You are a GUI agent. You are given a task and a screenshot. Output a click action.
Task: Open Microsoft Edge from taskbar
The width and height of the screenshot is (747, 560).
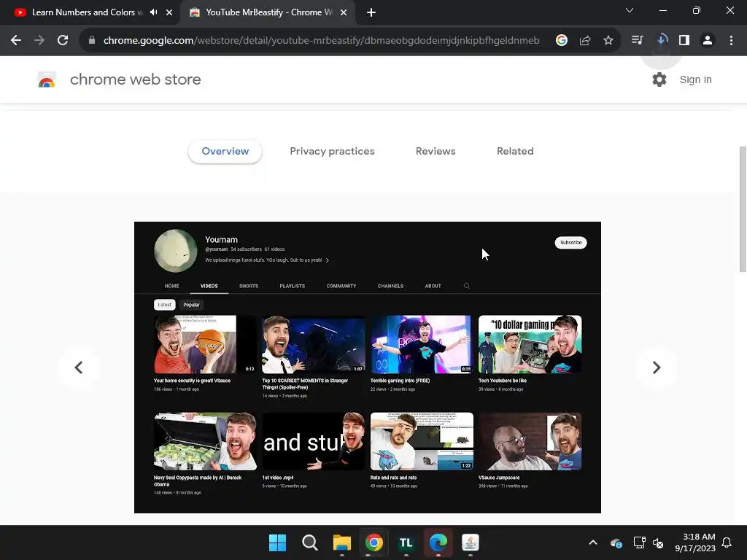point(438,542)
